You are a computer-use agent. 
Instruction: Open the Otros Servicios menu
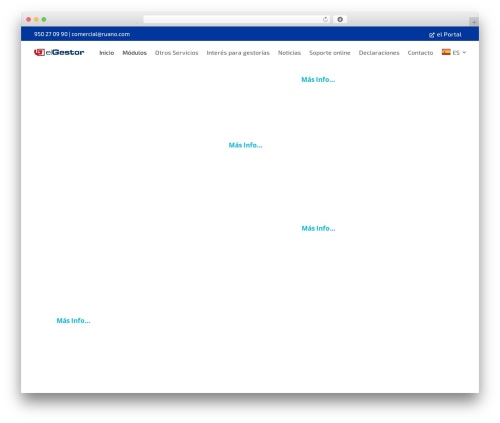point(176,53)
